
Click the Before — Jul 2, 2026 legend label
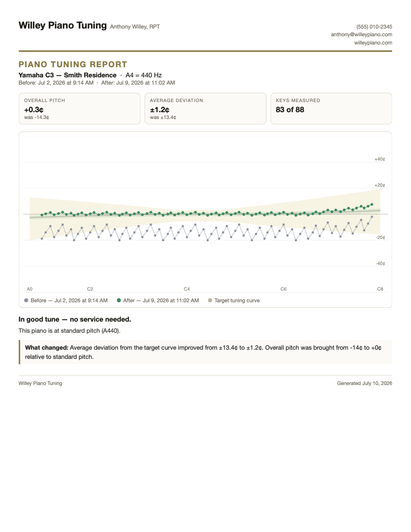pyautogui.click(x=69, y=301)
